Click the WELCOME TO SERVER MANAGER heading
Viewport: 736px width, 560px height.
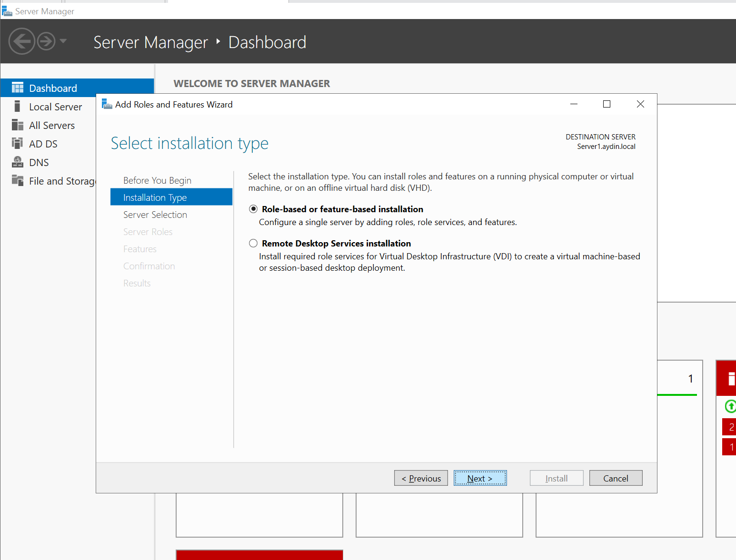(x=251, y=84)
